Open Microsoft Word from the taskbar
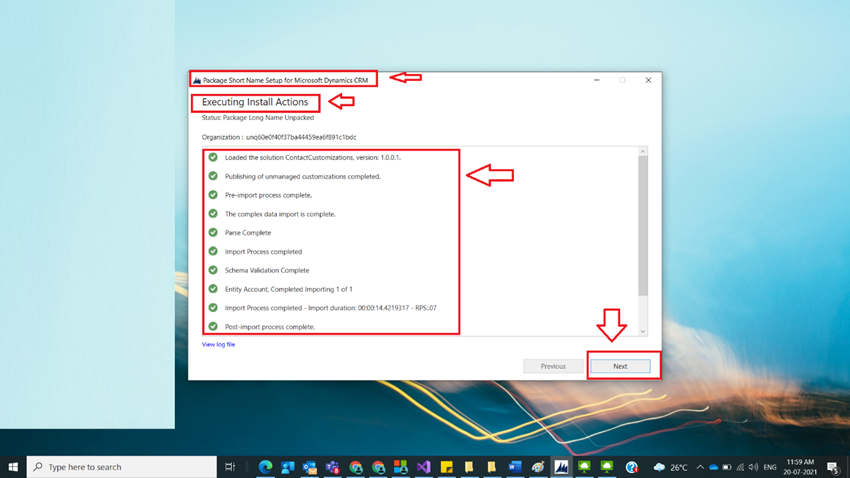The height and width of the screenshot is (478, 850). 515,467
